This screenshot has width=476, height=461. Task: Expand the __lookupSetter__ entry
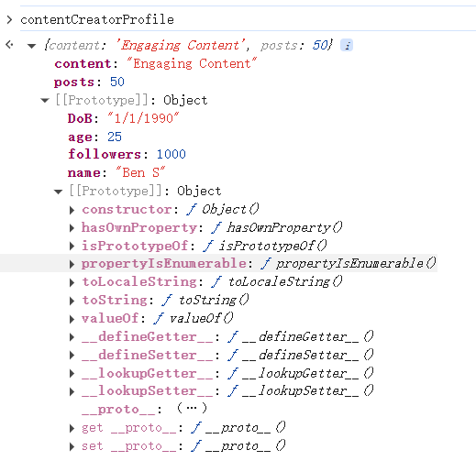(72, 391)
